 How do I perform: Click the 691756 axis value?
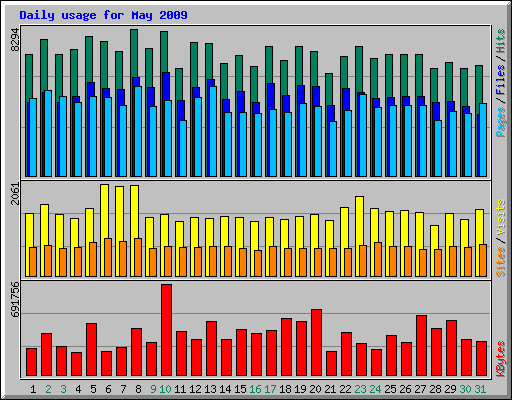(15, 300)
